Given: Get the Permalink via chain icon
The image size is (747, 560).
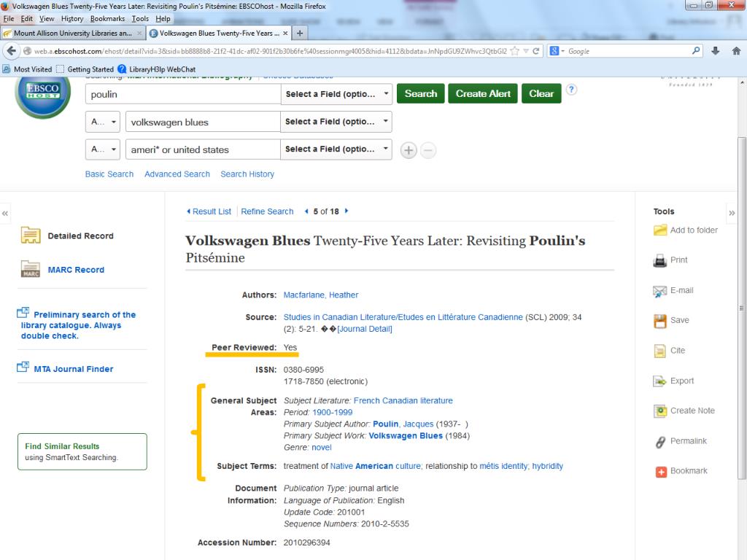Looking at the screenshot, I should coord(660,441).
